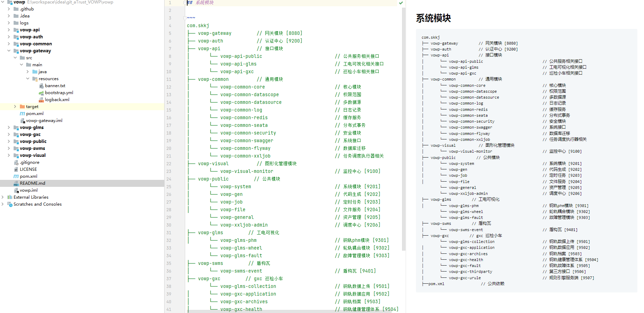Select the LICENSE file row
This screenshot has width=644, height=313.
coord(82,169)
